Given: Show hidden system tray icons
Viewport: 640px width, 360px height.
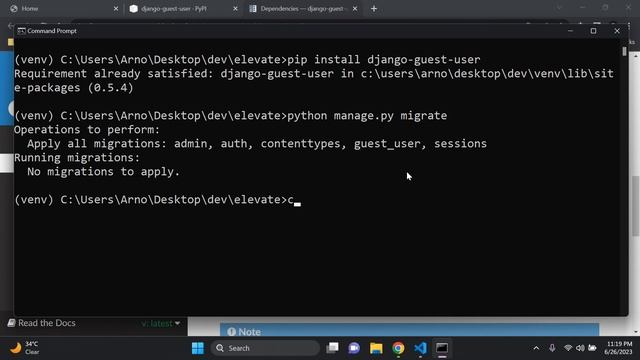Looking at the screenshot, I should (536, 348).
